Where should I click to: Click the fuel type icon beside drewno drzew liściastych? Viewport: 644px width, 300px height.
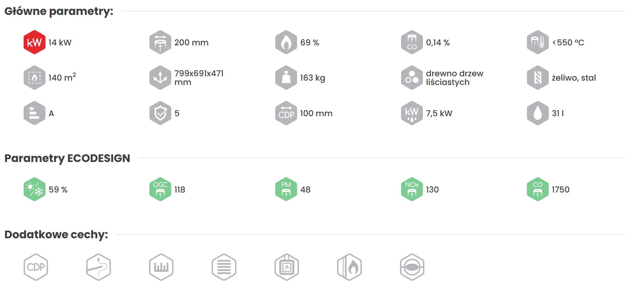point(412,77)
